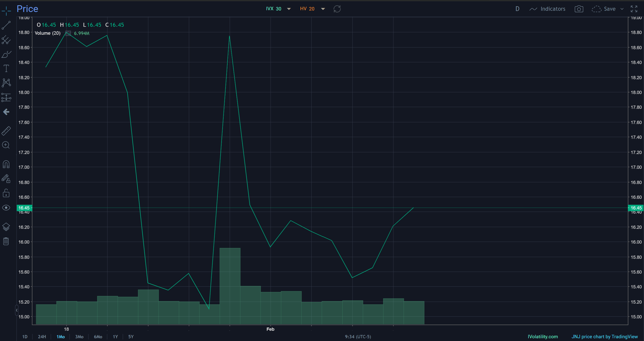
Task: Select the 1Y time range
Action: pyautogui.click(x=115, y=336)
